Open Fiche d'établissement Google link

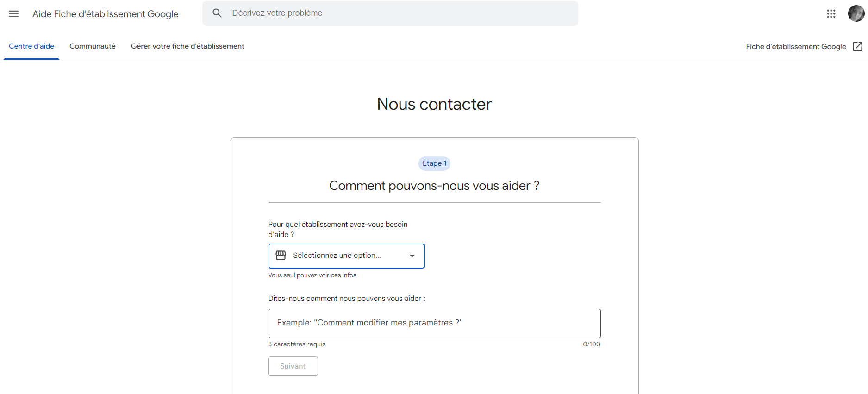[795, 46]
